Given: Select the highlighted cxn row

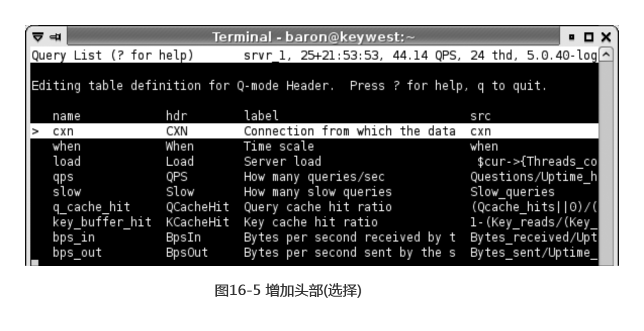Looking at the screenshot, I should pyautogui.click(x=314, y=131).
